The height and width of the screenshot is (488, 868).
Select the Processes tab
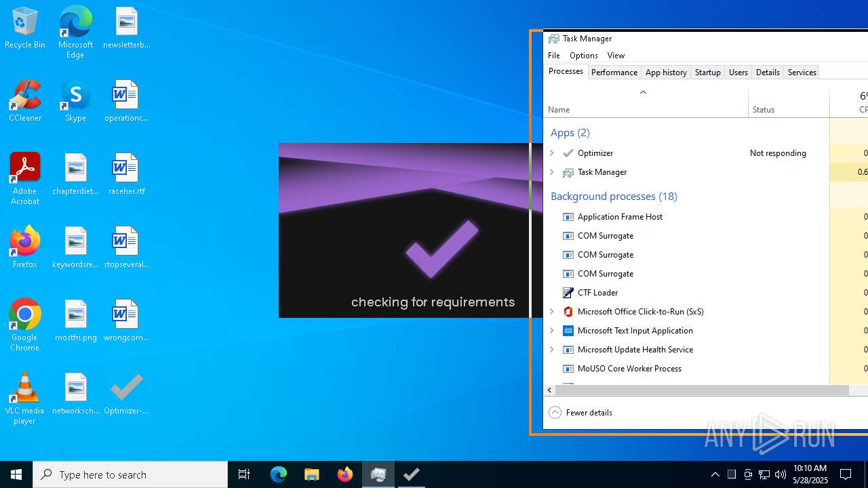tap(566, 72)
